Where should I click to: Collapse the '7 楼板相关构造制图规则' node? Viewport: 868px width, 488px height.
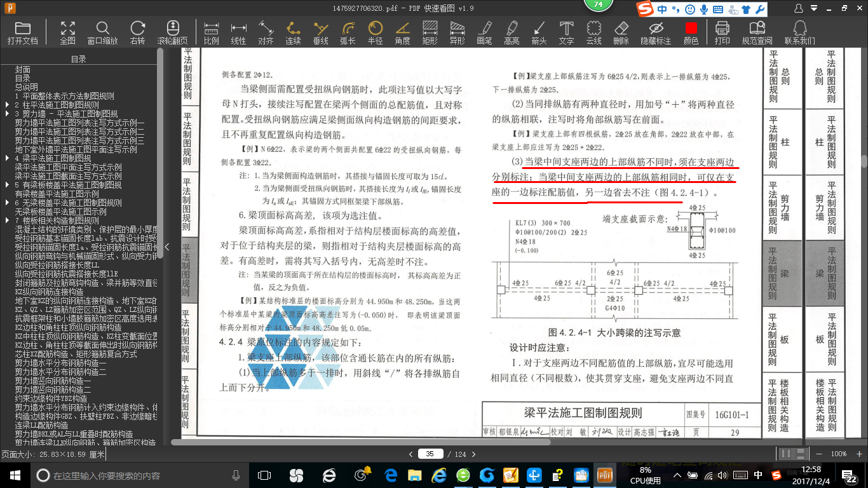pos(8,220)
